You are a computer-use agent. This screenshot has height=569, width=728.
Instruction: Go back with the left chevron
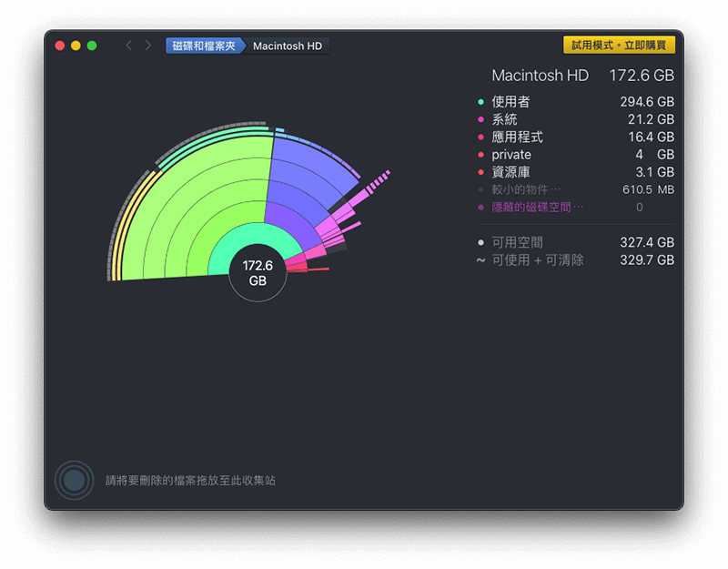(129, 46)
